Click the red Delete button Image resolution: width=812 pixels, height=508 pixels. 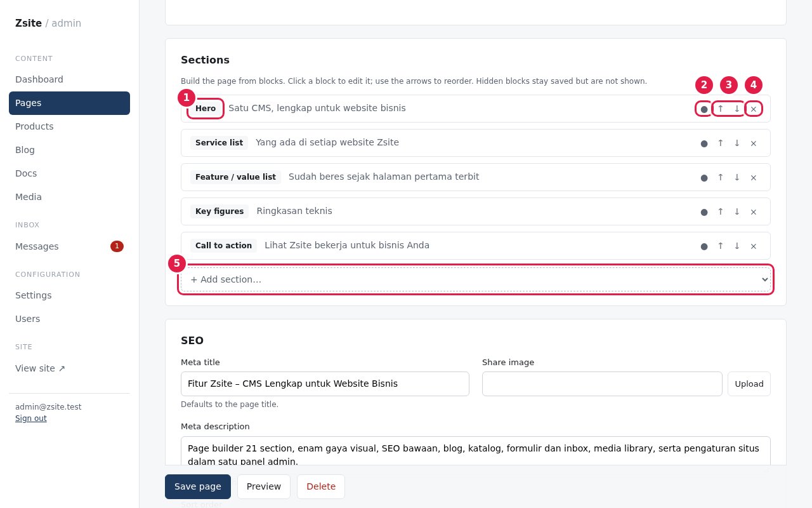point(321,486)
